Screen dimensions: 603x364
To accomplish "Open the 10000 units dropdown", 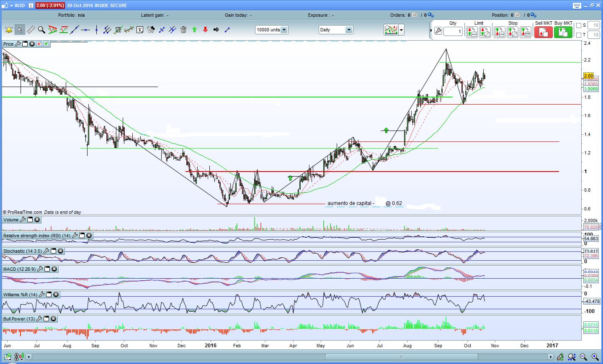I will point(284,30).
